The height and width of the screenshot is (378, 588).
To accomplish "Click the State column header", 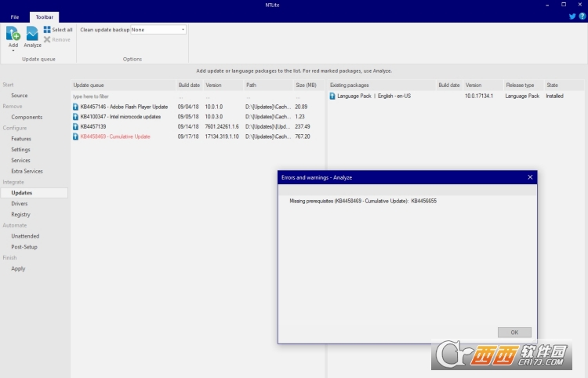I will (564, 85).
